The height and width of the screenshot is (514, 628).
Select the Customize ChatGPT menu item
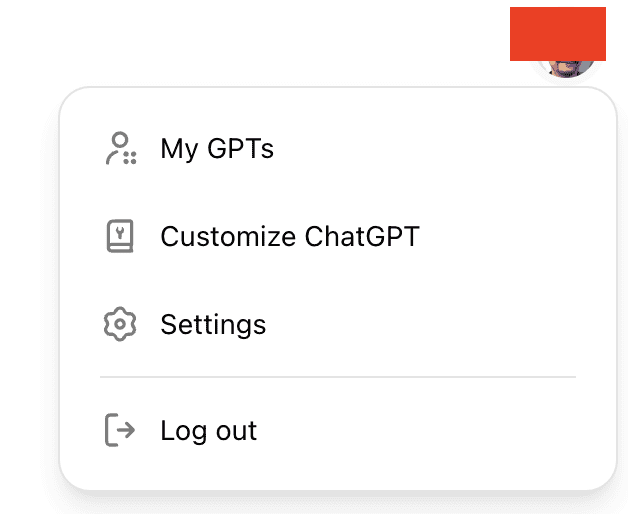click(x=338, y=236)
